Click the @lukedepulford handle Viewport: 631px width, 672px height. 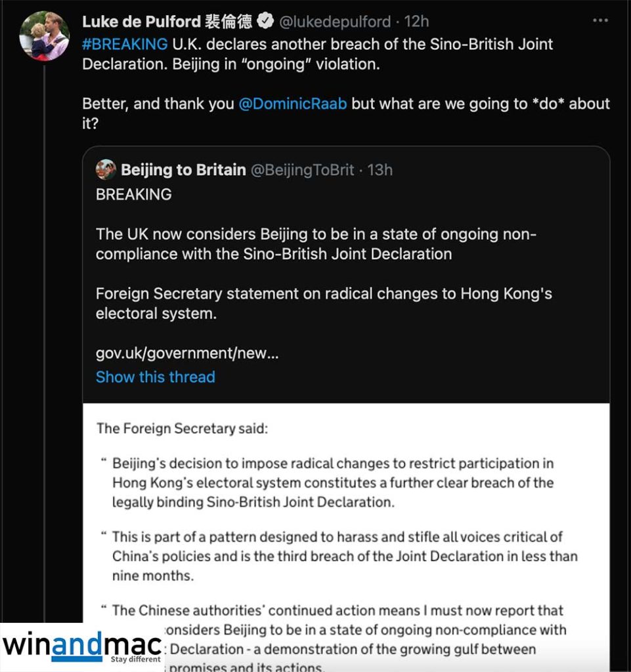tap(337, 22)
